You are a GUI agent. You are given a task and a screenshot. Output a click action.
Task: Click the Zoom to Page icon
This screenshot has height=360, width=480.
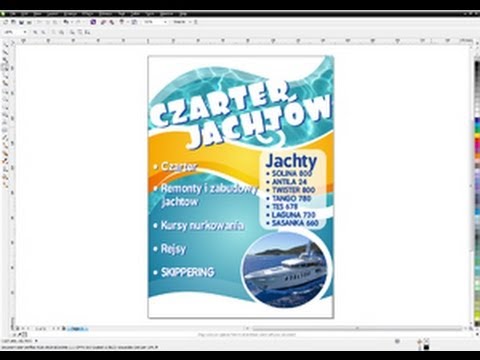pyautogui.click(x=72, y=32)
